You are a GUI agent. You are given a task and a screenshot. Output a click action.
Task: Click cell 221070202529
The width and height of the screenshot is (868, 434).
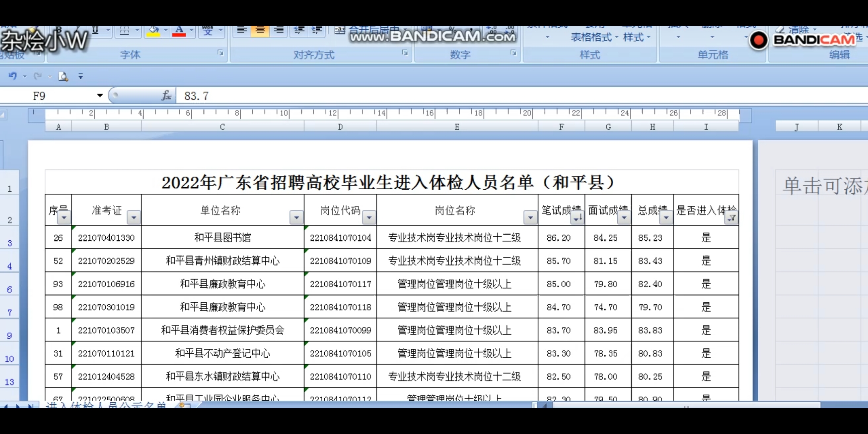(x=106, y=261)
